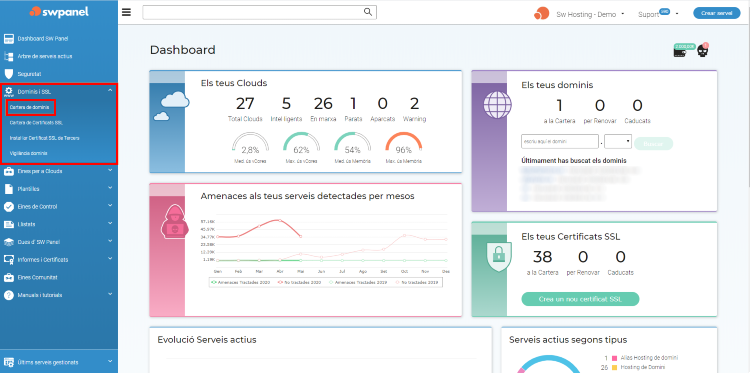The width and height of the screenshot is (750, 373).
Task: Expand the Llistats section chevron
Action: [110, 223]
